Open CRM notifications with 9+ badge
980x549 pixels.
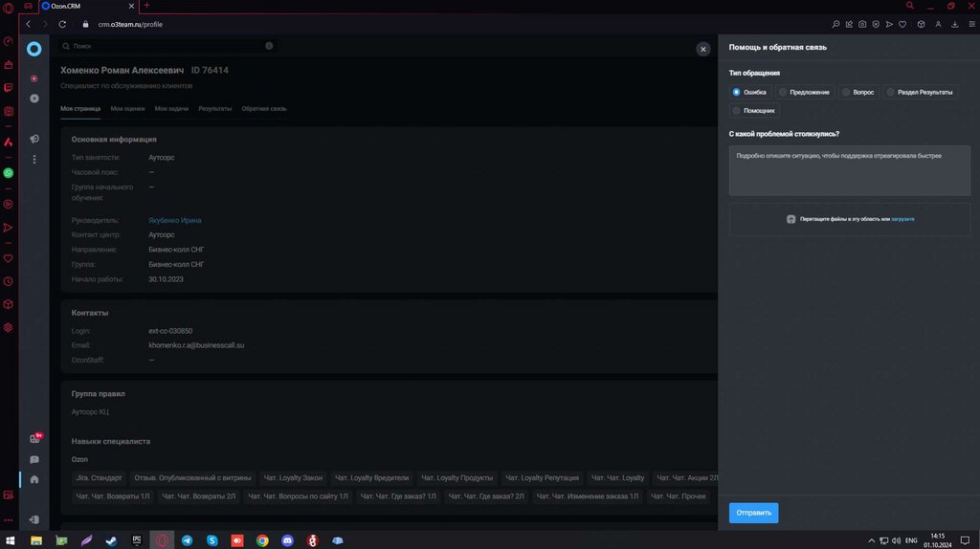pyautogui.click(x=35, y=438)
